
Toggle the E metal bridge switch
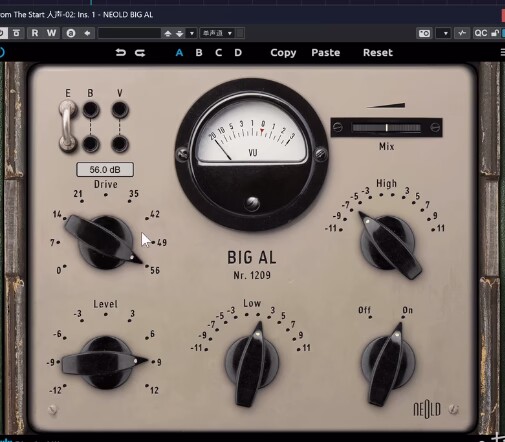(x=68, y=126)
